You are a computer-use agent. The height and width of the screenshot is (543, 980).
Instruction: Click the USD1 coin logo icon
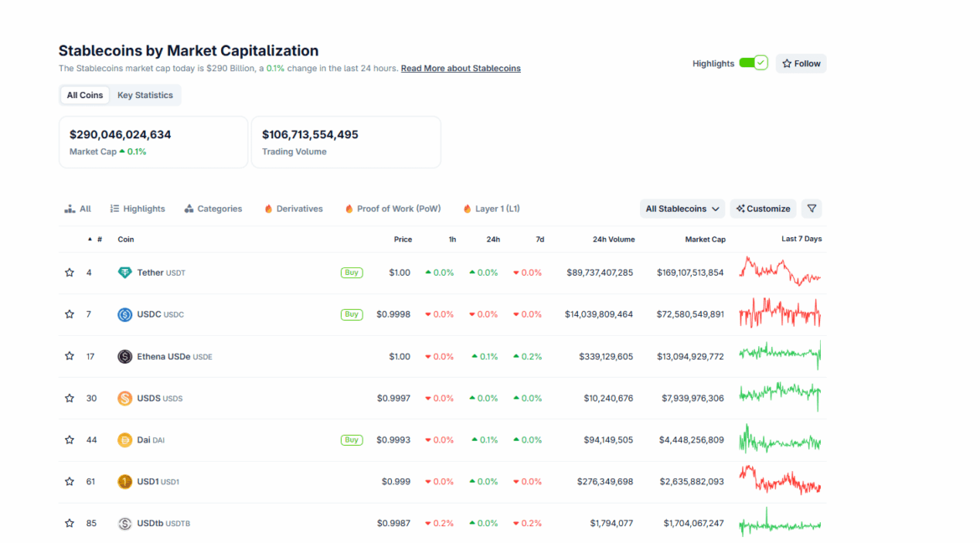pos(125,482)
